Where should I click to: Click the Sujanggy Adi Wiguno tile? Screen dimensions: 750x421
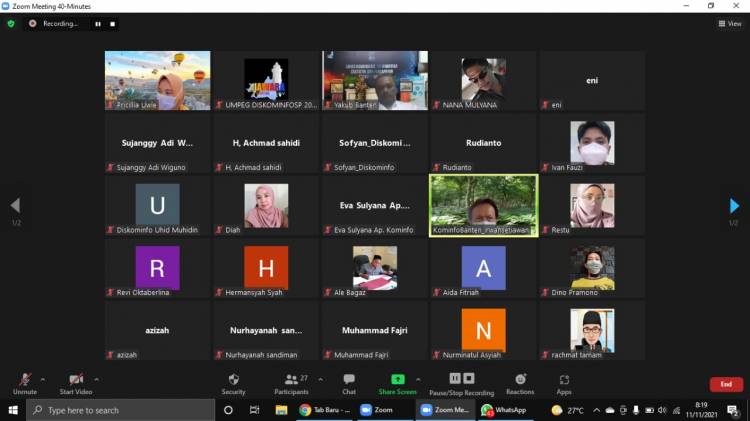[157, 143]
